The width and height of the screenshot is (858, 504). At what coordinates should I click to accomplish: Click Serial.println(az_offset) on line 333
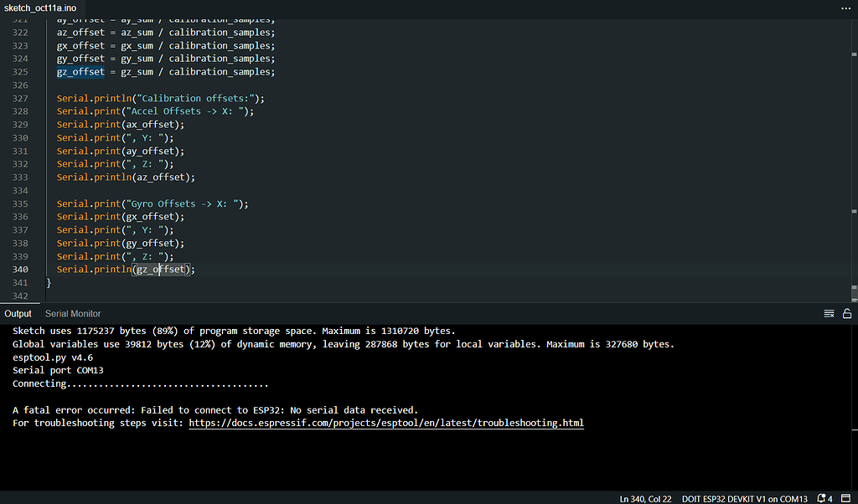[x=126, y=177]
